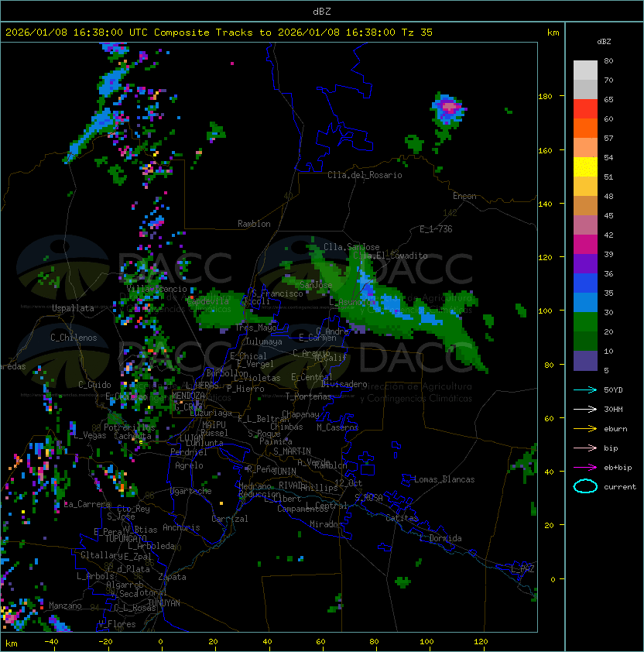This screenshot has height=652, width=644.
Task: Select the Lomas_Blancas place label
Action: click(444, 479)
